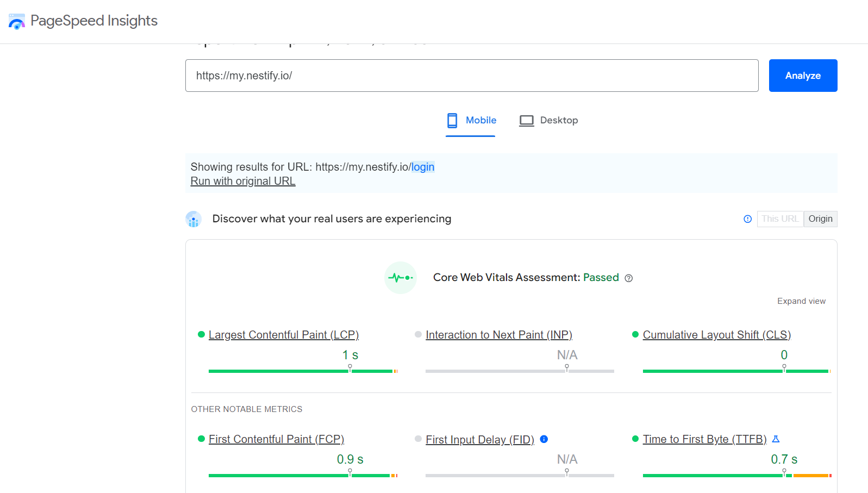The image size is (868, 493).
Task: Click Discover what your real users heading
Action: point(332,219)
